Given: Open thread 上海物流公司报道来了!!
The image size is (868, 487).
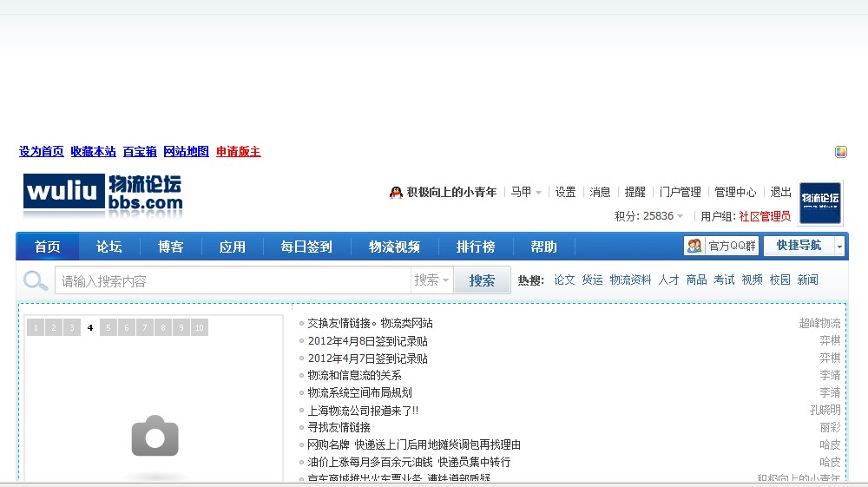Looking at the screenshot, I should 363,411.
